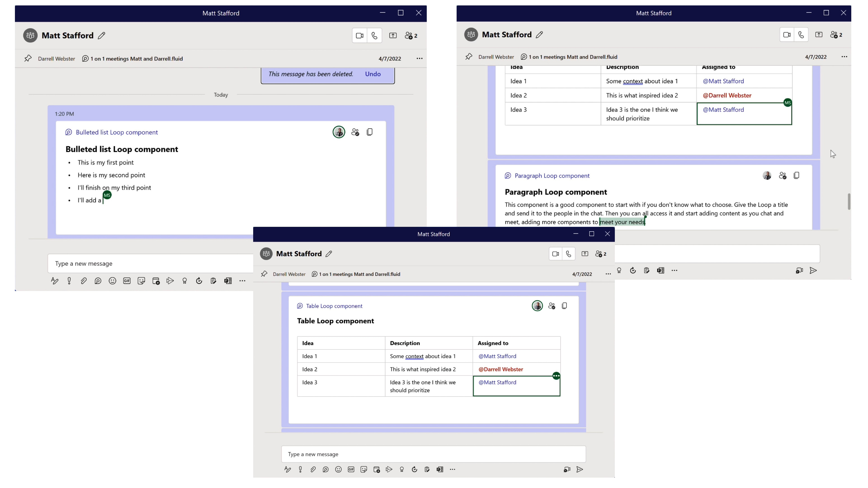Open pinned '1 on 1 meetings' fluid file in paragraph window

(573, 57)
